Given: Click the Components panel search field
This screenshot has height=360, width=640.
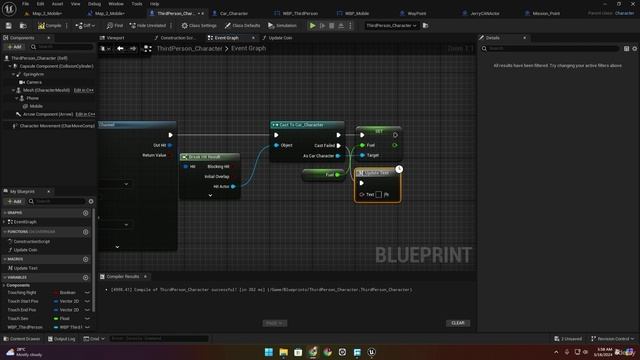Looking at the screenshot, I should (61, 47).
